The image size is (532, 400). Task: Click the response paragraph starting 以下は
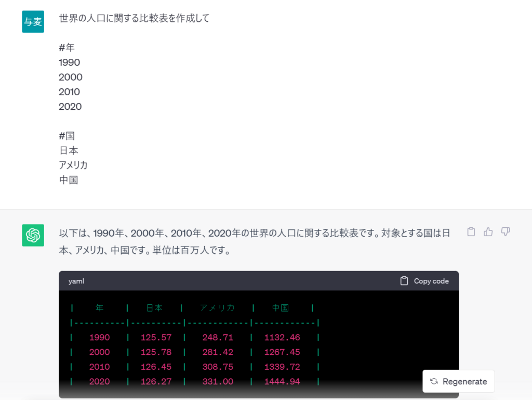tap(255, 241)
